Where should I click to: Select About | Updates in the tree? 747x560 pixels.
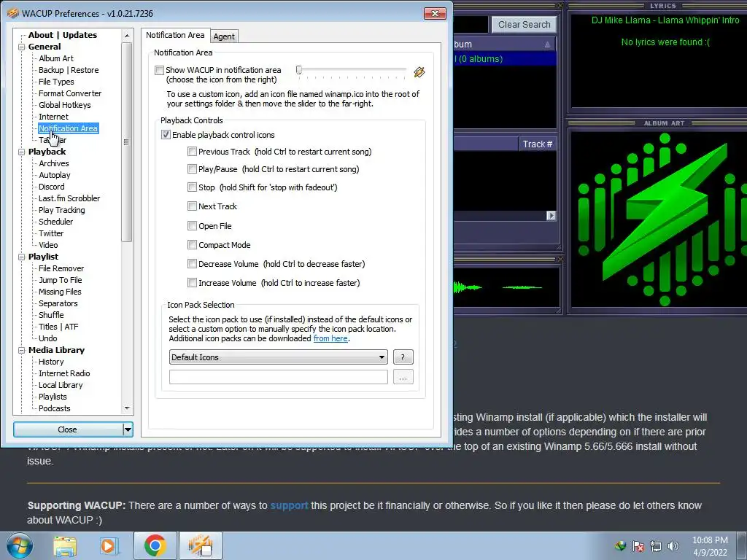(63, 35)
